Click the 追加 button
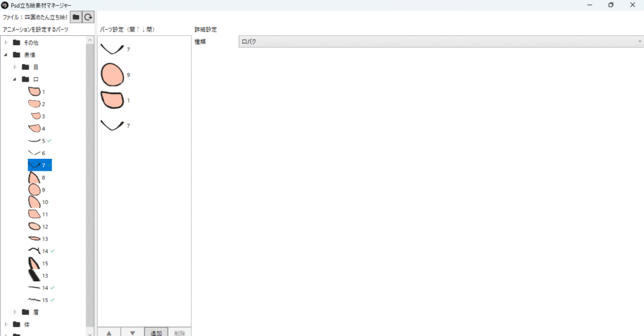644x336 pixels. pos(156,332)
